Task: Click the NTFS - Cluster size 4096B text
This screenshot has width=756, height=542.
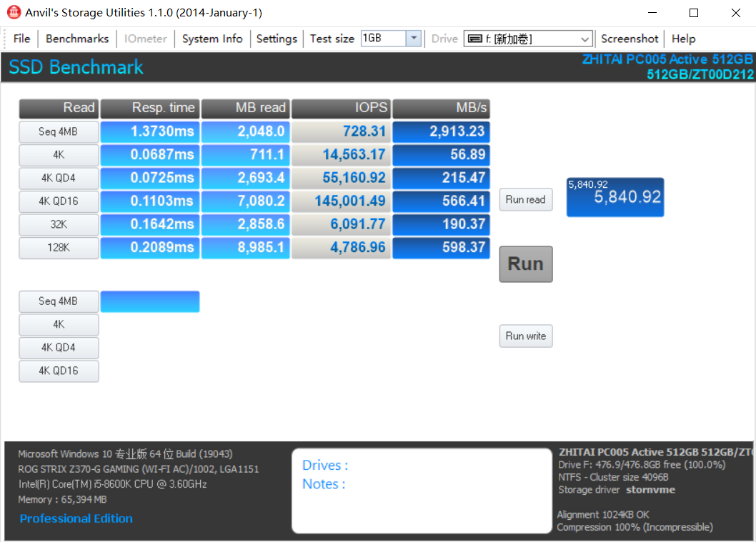Action: (x=613, y=478)
